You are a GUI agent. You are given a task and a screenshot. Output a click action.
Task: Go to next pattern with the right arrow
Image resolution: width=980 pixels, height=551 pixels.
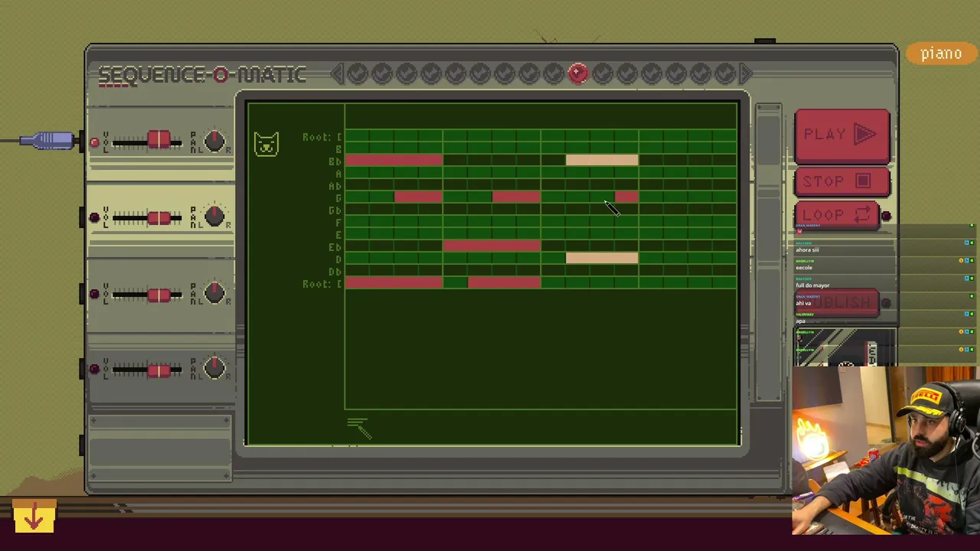tap(746, 73)
